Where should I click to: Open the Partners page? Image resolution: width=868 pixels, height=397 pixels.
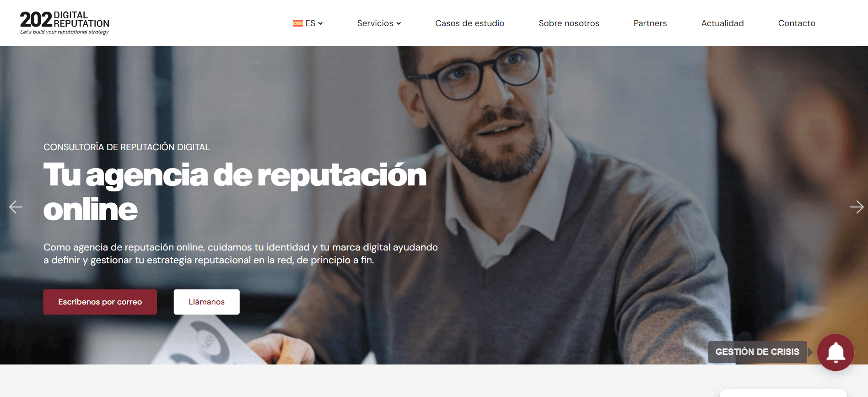(650, 23)
